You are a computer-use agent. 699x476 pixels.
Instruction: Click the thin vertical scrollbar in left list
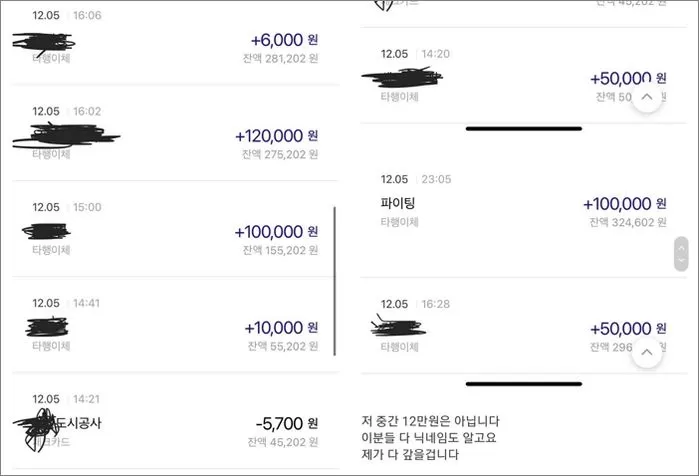pos(334,281)
